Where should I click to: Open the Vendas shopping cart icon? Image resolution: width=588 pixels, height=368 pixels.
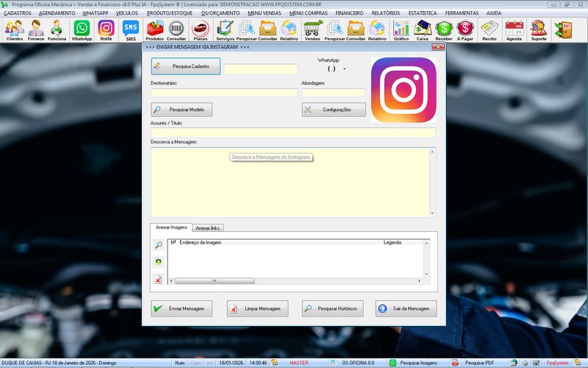tap(312, 30)
